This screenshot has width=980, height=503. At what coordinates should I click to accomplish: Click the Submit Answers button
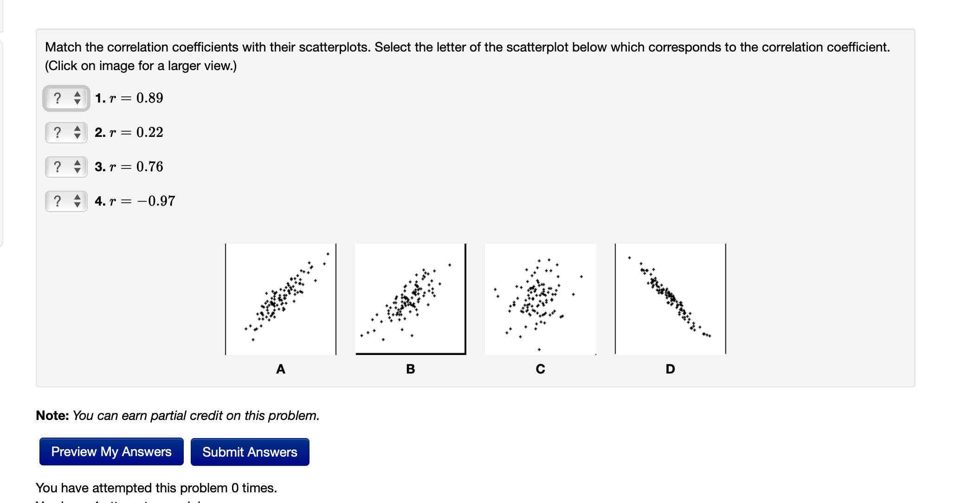click(x=250, y=451)
